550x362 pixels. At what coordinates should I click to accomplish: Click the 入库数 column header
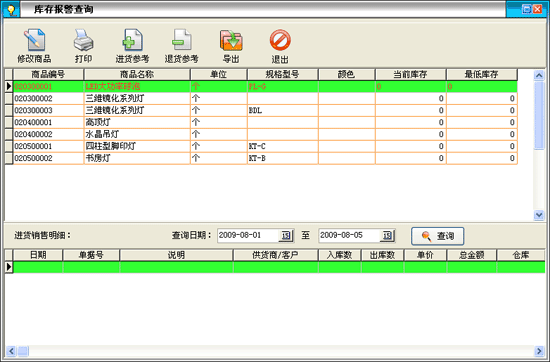point(340,255)
